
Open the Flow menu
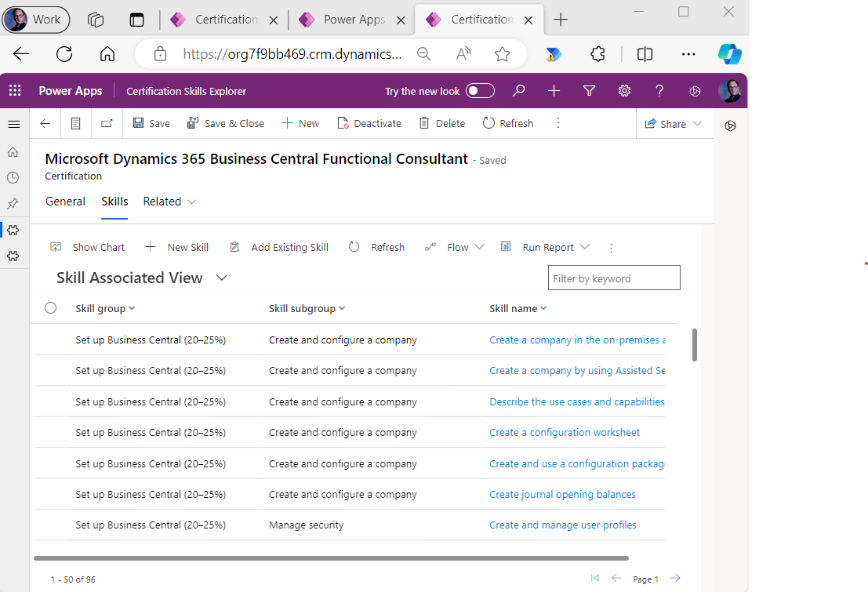pos(455,248)
